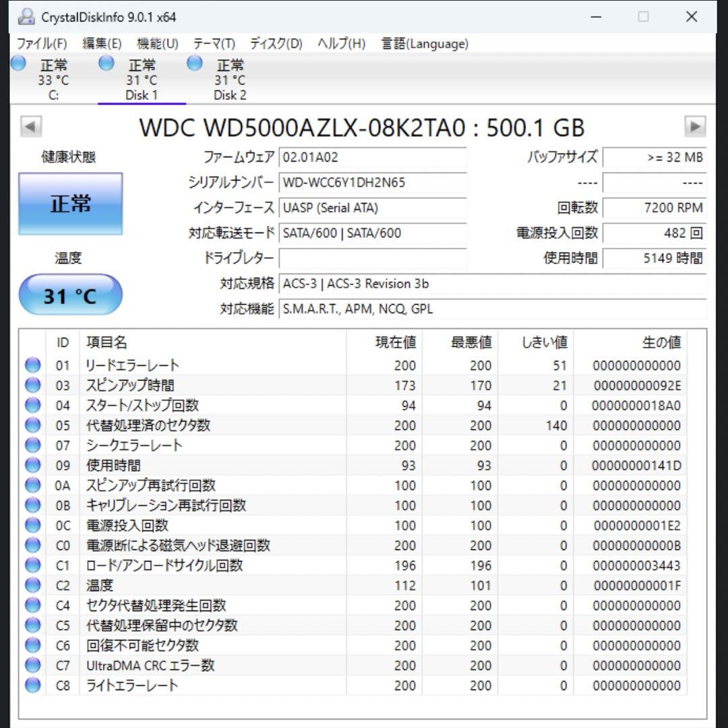This screenshot has height=728, width=728.
Task: Click raw value 00000000141D in 使用時間 row
Action: 636,465
